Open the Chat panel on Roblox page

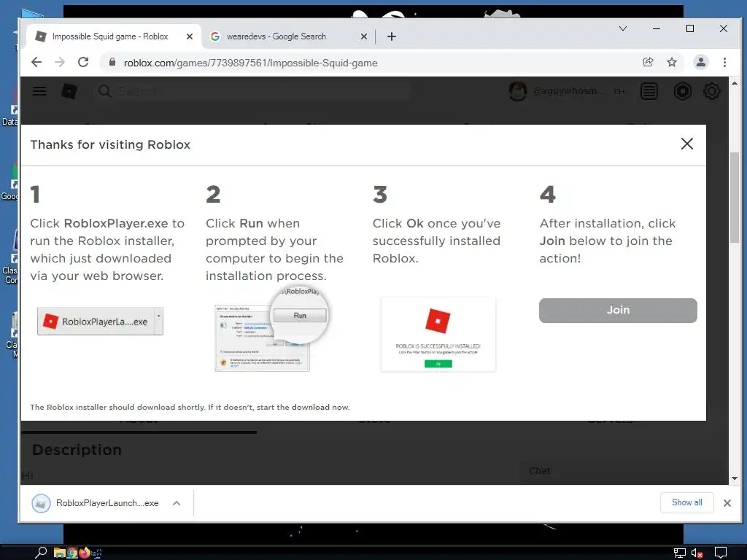coord(540,471)
